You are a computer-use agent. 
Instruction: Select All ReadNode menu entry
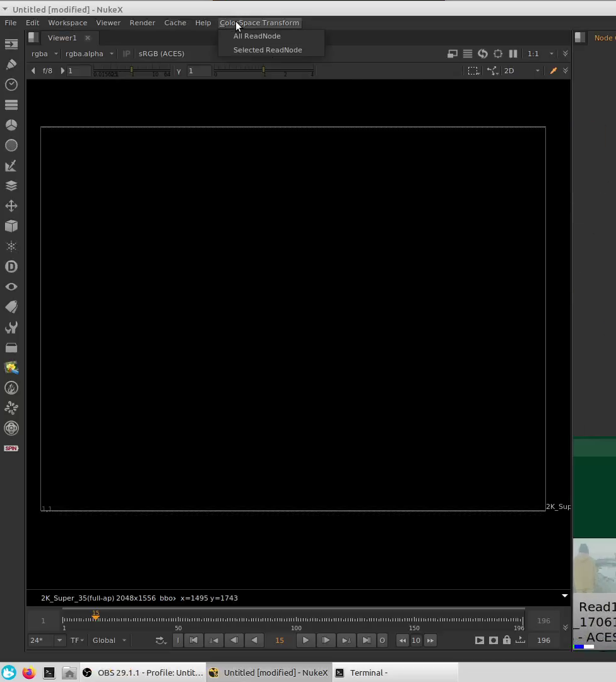pos(257,36)
